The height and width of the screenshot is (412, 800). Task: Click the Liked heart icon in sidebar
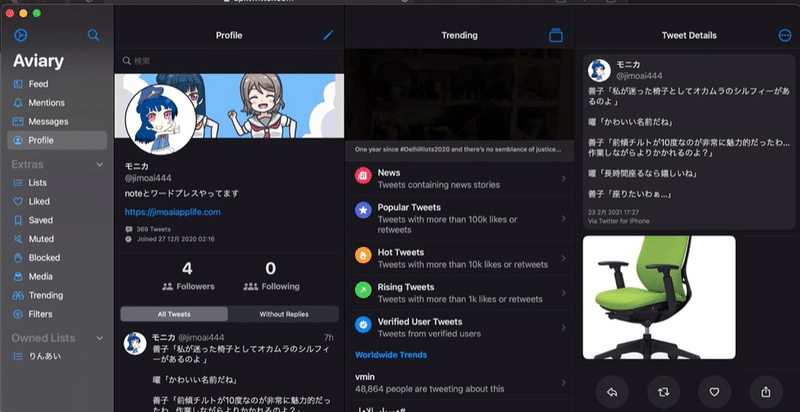(18, 201)
